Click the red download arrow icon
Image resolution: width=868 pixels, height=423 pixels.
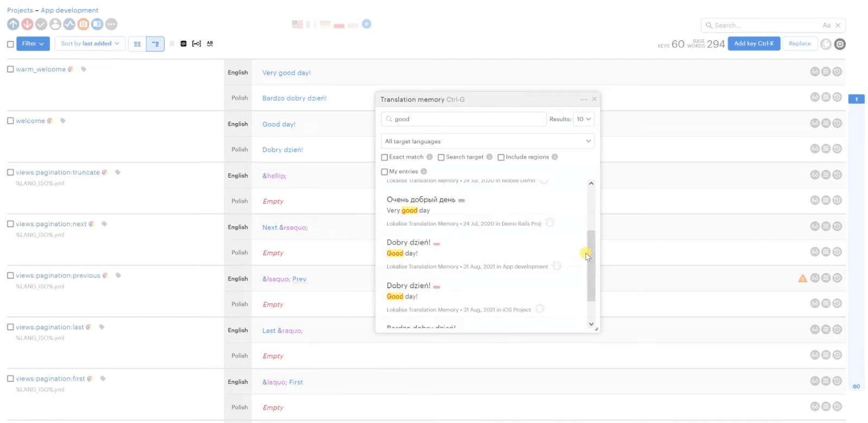pos(27,24)
